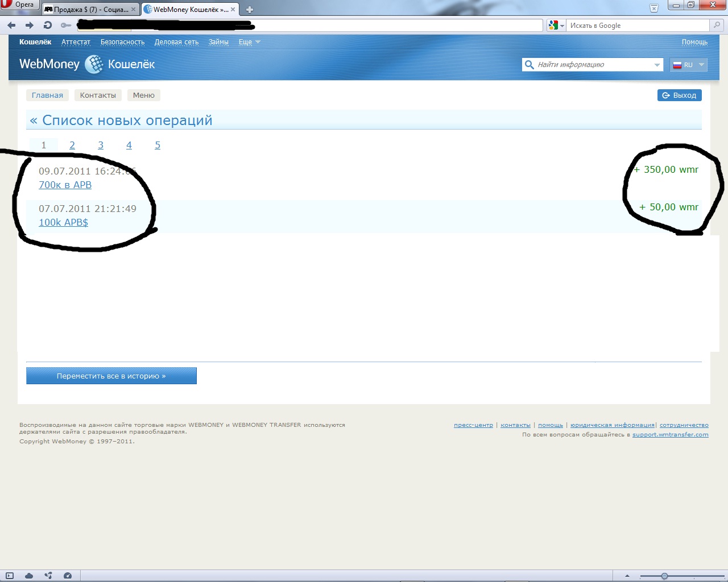Viewport: 728px width, 582px height.
Task: Click the Opera Turbo icon in the status bar
Action: pos(68,576)
